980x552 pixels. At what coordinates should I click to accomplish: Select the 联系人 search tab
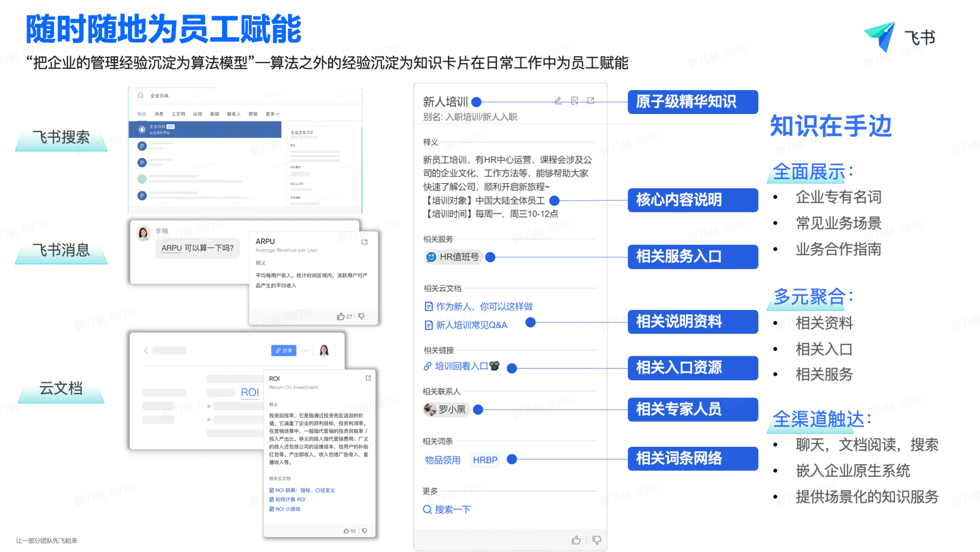234,114
